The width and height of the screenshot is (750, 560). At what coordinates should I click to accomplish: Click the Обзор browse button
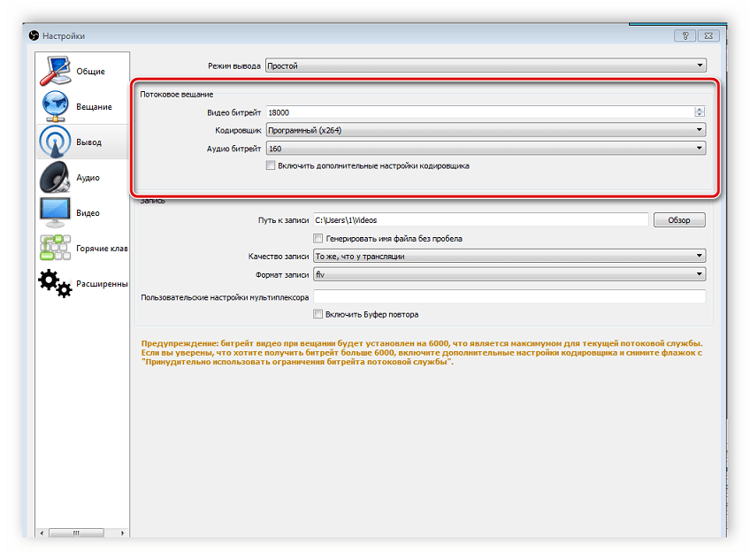click(x=678, y=220)
